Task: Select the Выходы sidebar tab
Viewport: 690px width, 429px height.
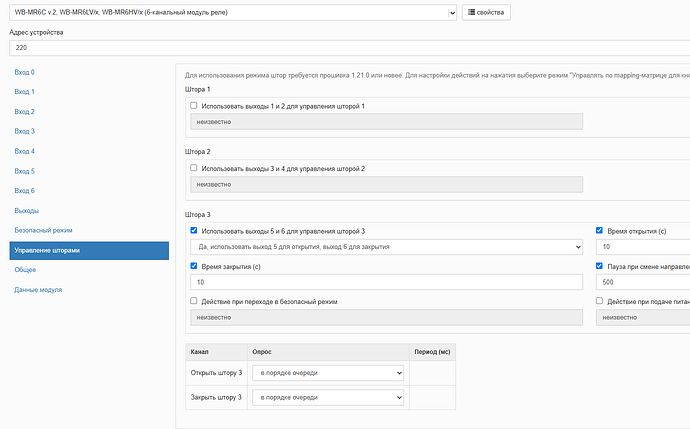Action: [x=27, y=211]
